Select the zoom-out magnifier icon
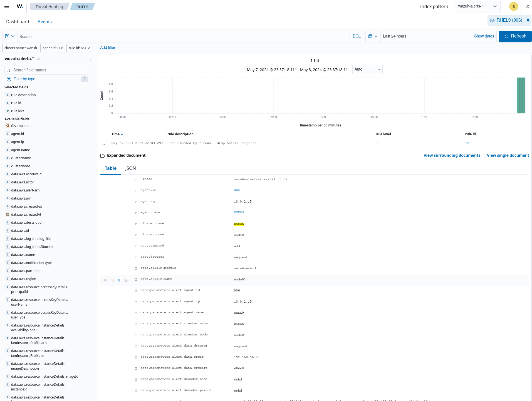 click(x=113, y=280)
